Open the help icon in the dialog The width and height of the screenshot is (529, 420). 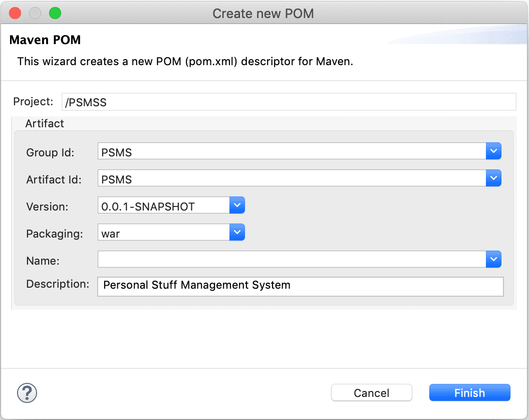27,392
